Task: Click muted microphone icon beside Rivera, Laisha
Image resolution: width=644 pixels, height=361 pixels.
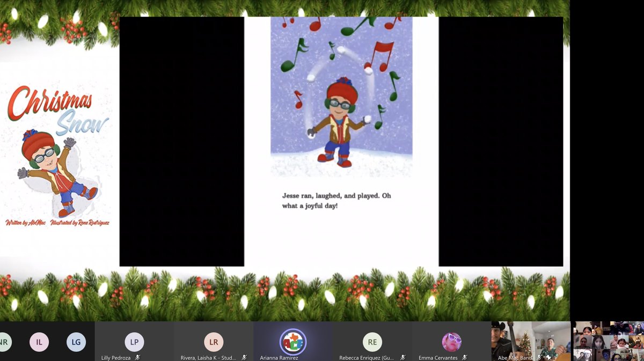Action: pos(244,357)
